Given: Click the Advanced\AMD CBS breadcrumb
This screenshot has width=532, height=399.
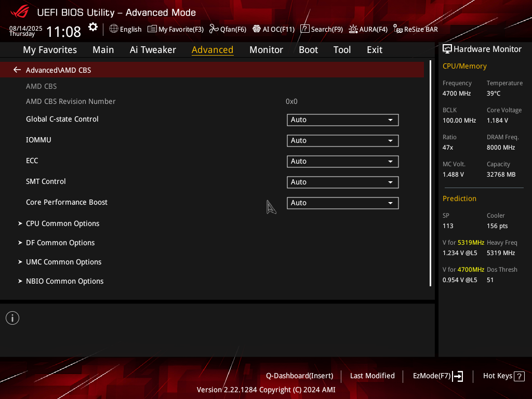Looking at the screenshot, I should pos(58,70).
